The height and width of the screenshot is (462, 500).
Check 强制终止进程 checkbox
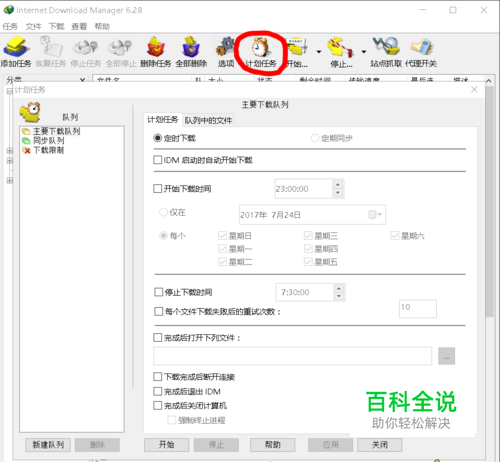point(172,420)
